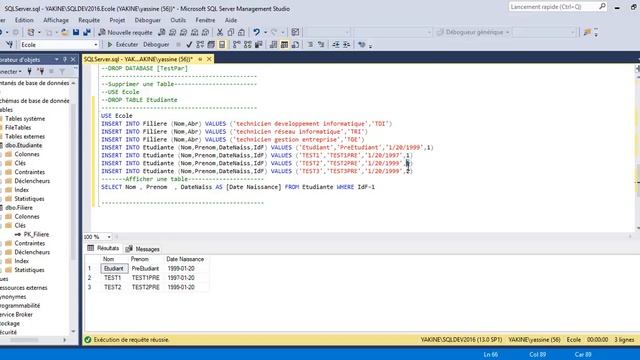Viewport: 640px width, 360px height.
Task: Click the Date Naissance column header
Action: pos(185,259)
